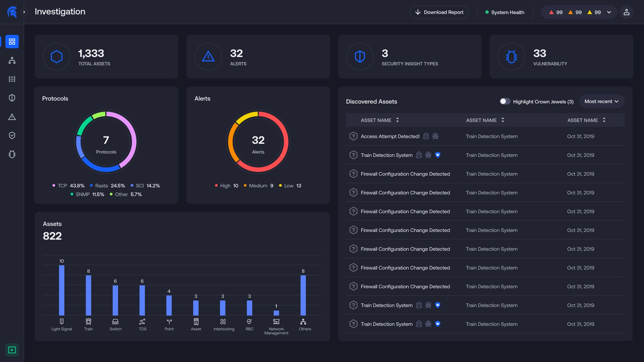Toggle Highlight Crown Jewels switch

click(505, 101)
